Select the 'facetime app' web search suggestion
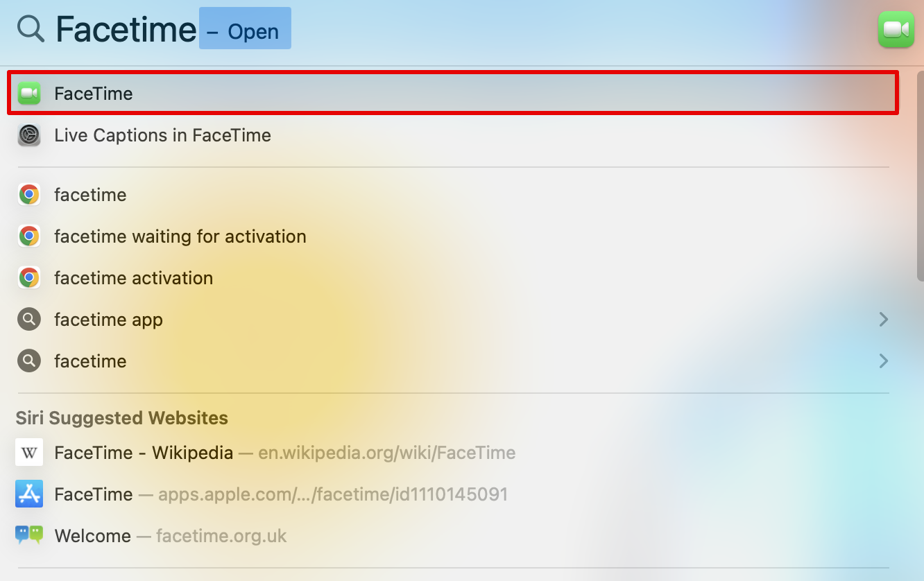 pos(453,320)
